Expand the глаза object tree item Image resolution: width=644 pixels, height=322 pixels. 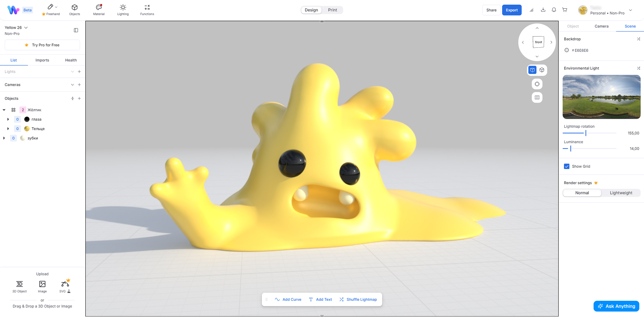(x=8, y=119)
